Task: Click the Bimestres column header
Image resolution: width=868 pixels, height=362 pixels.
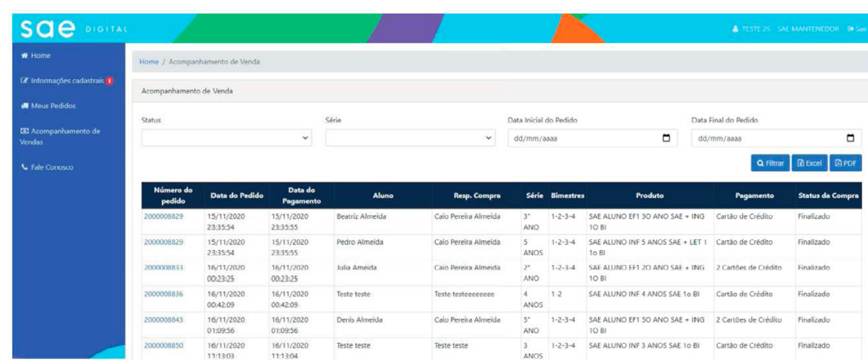Action: pyautogui.click(x=567, y=195)
